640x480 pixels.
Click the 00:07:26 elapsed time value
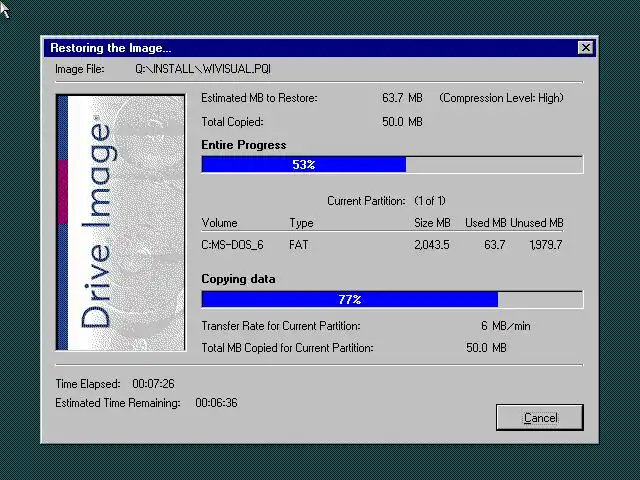point(153,384)
